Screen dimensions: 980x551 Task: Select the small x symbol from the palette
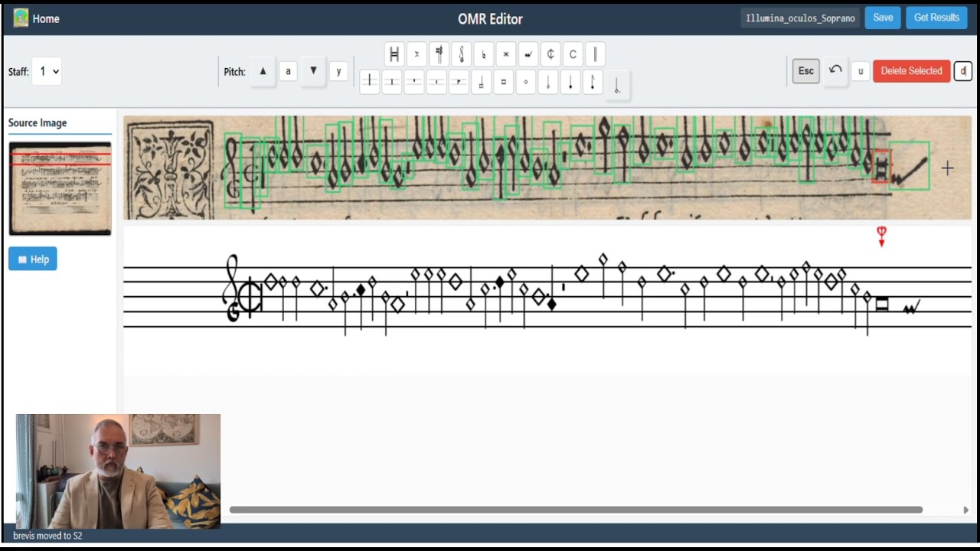pyautogui.click(x=416, y=54)
